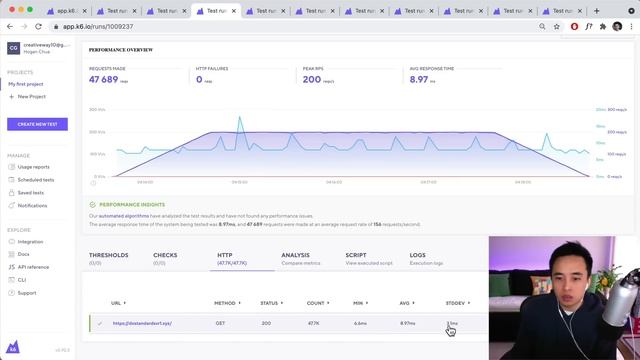Sort by the STDDEV column header

458,303
